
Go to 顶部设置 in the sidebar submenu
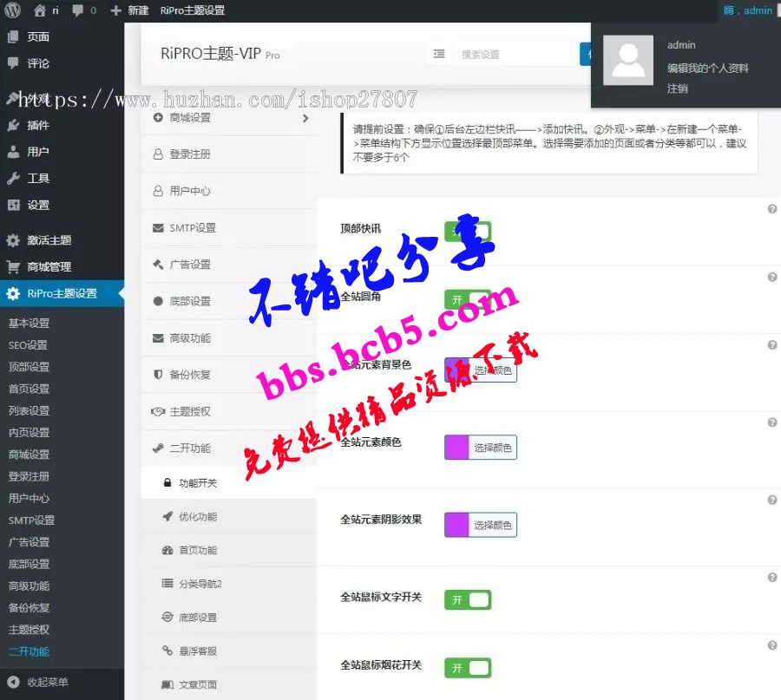(29, 367)
